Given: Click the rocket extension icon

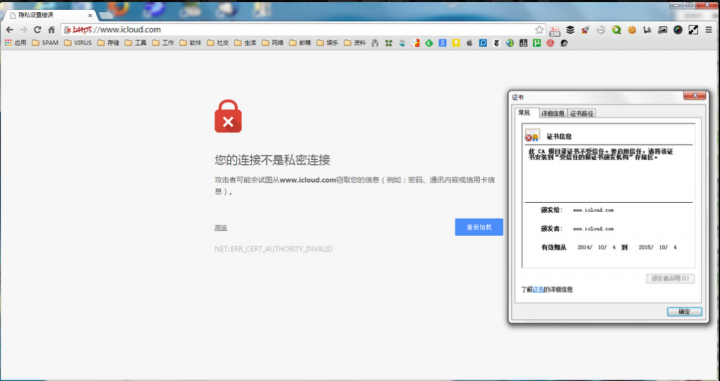Looking at the screenshot, I should coord(585,30).
